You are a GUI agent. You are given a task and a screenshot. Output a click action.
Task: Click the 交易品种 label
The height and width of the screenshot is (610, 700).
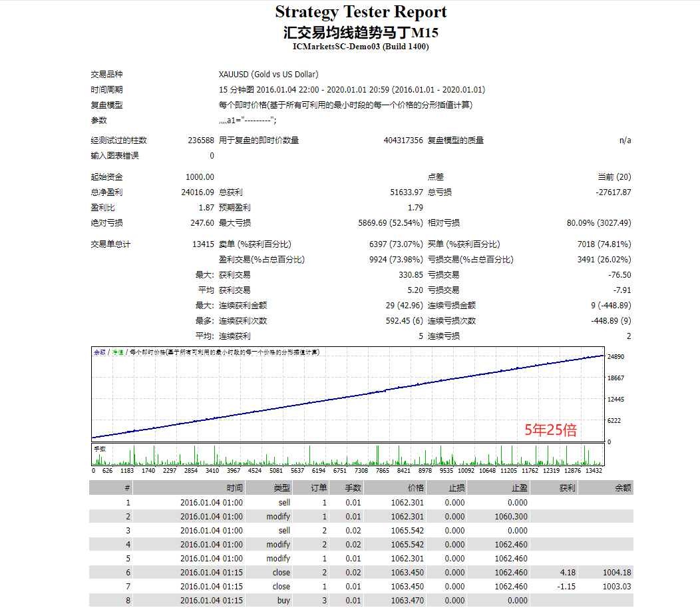point(106,74)
